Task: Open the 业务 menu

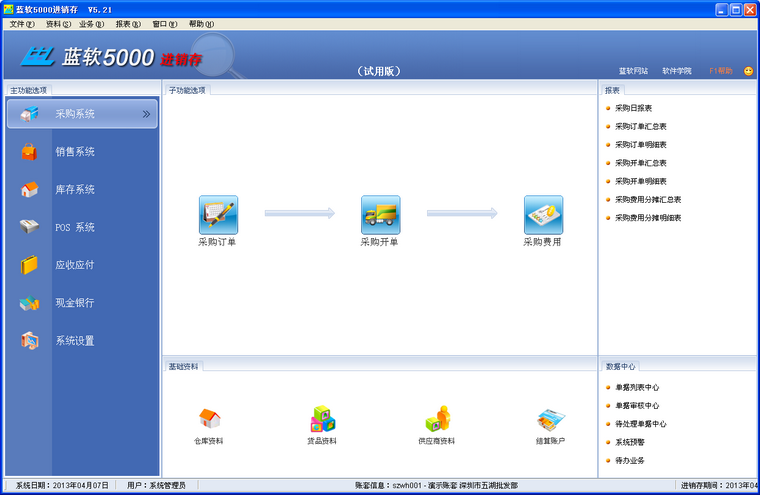Action: click(92, 24)
